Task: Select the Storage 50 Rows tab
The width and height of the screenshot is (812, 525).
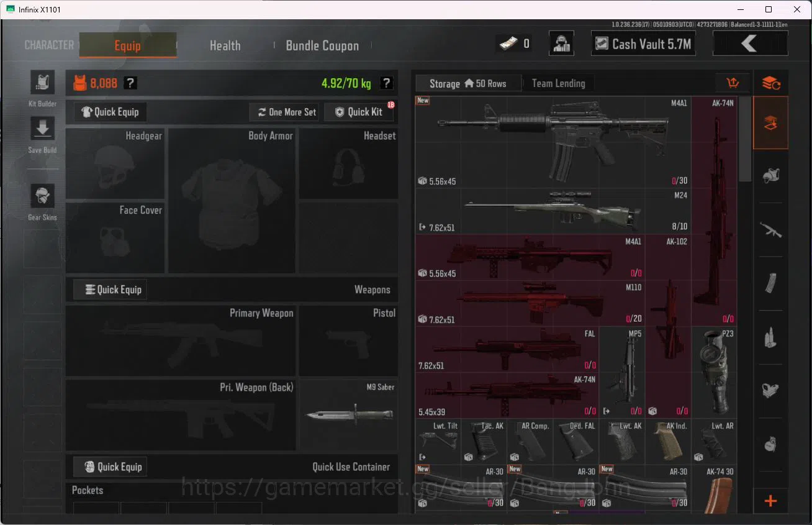Action: tap(468, 83)
